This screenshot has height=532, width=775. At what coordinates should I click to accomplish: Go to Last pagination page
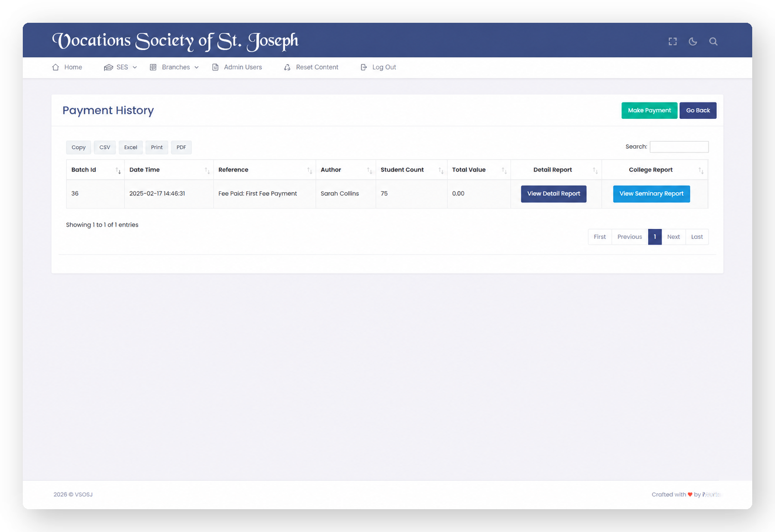pyautogui.click(x=697, y=237)
